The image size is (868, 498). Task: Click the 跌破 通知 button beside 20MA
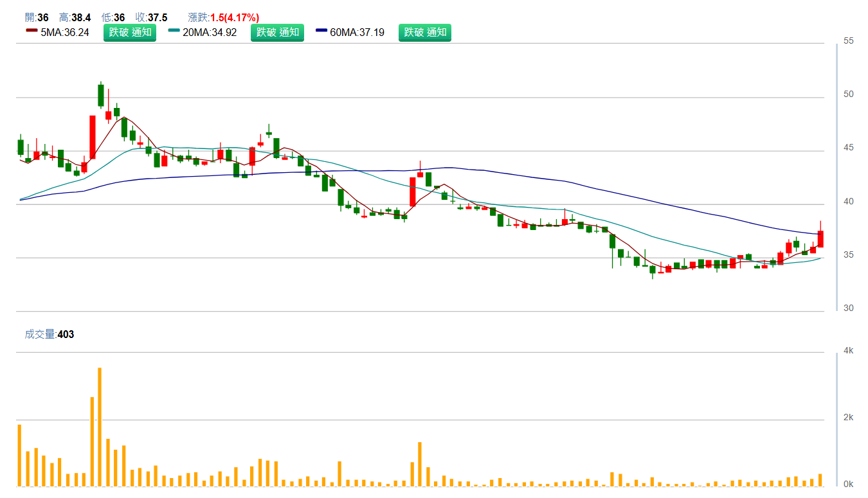pos(277,32)
